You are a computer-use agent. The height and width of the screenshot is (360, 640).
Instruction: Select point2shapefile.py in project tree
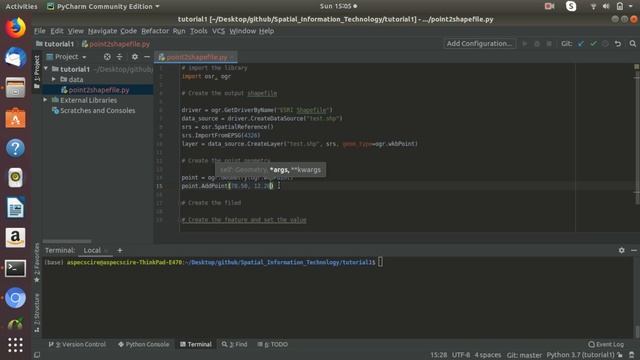[x=98, y=90]
